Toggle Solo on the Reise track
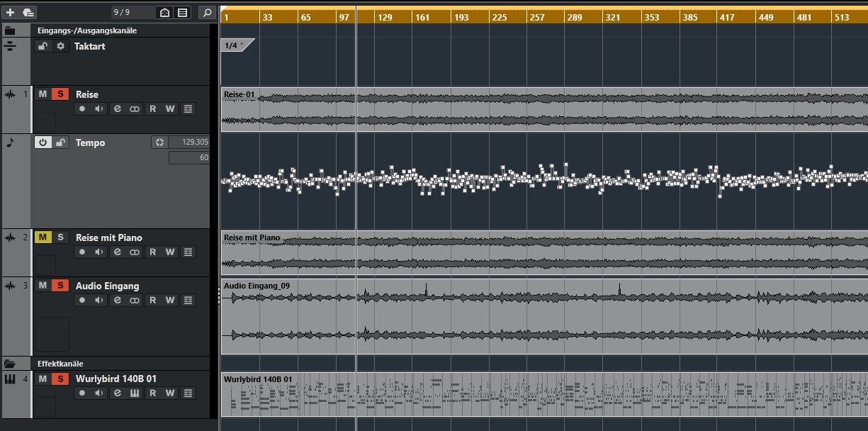Screen dimensions: 868x431 point(60,94)
